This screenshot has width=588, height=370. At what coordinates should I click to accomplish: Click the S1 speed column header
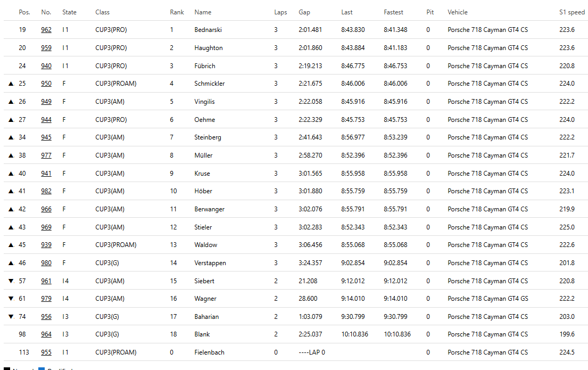pos(572,12)
